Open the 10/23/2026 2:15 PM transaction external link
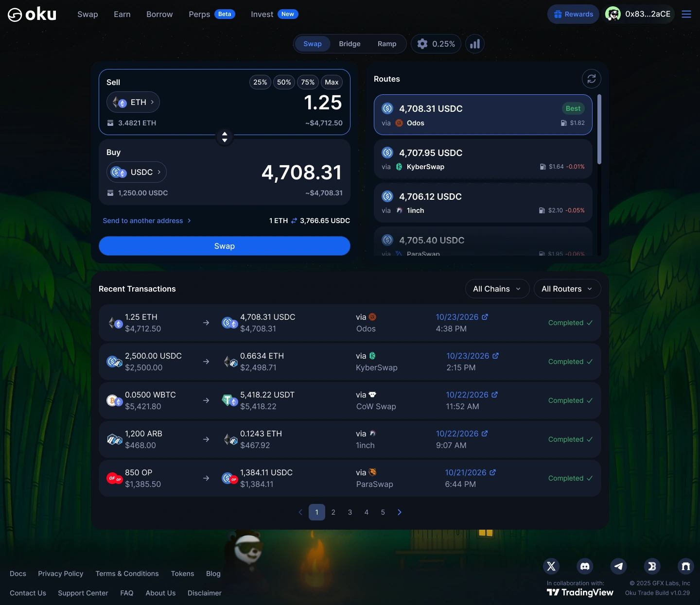700x605 pixels. coord(495,356)
